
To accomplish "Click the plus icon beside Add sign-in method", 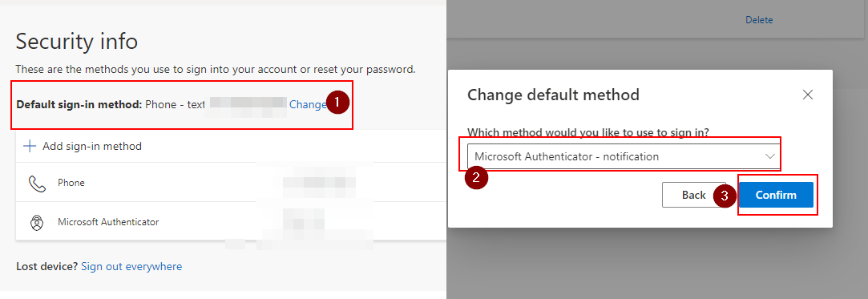I will coord(29,146).
